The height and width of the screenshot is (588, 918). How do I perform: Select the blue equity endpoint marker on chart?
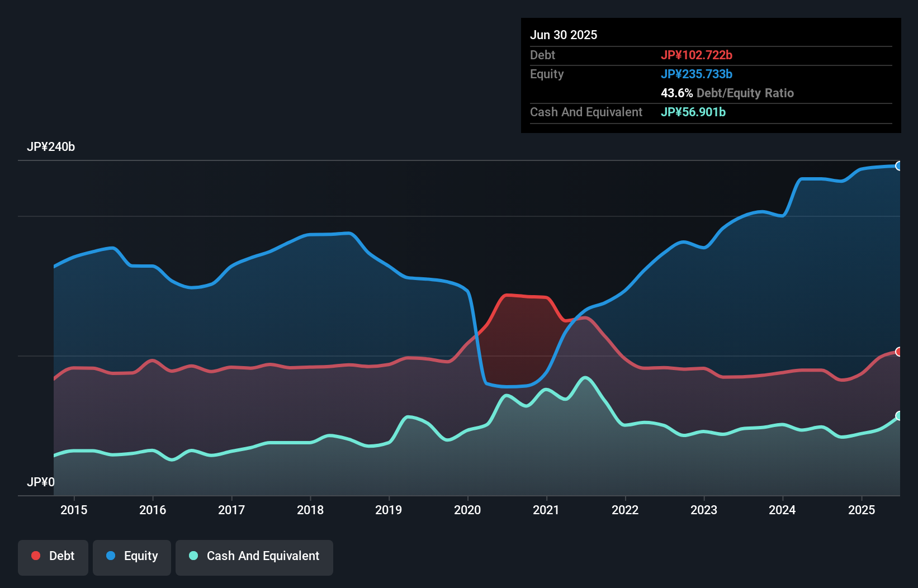tap(898, 166)
